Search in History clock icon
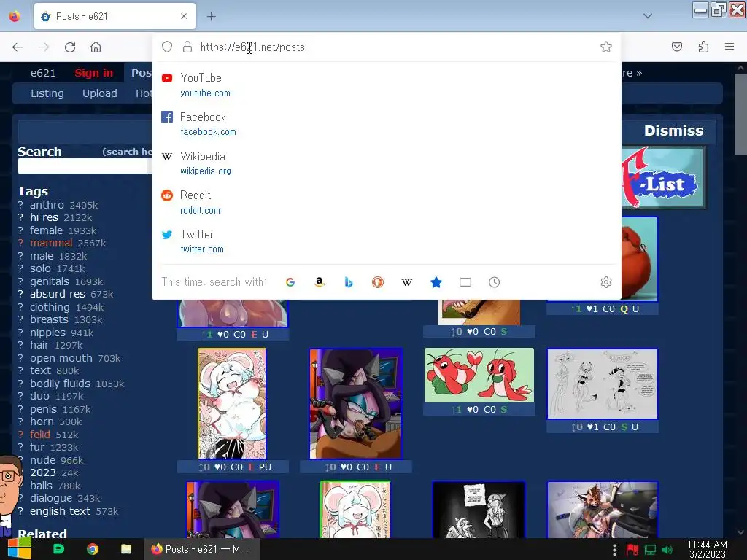 (x=494, y=282)
